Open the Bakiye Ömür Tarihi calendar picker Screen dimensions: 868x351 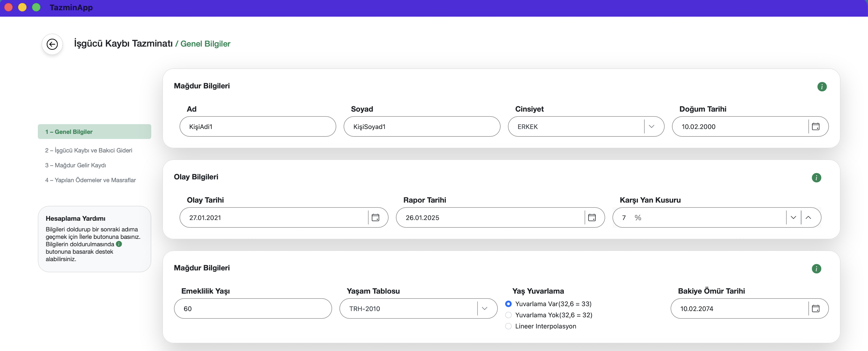click(815, 308)
